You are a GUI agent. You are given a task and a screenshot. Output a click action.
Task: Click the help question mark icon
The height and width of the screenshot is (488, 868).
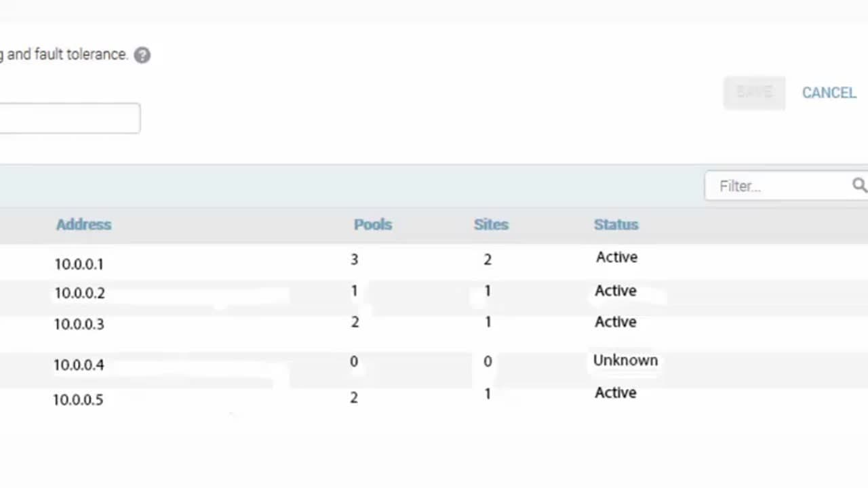pos(142,55)
